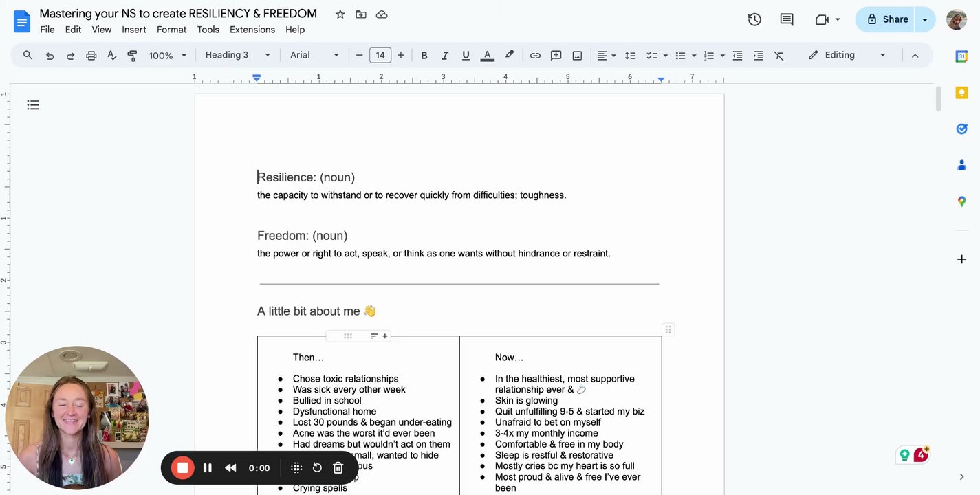This screenshot has height=495, width=980.
Task: Open the Editing mode dropdown
Action: 847,55
